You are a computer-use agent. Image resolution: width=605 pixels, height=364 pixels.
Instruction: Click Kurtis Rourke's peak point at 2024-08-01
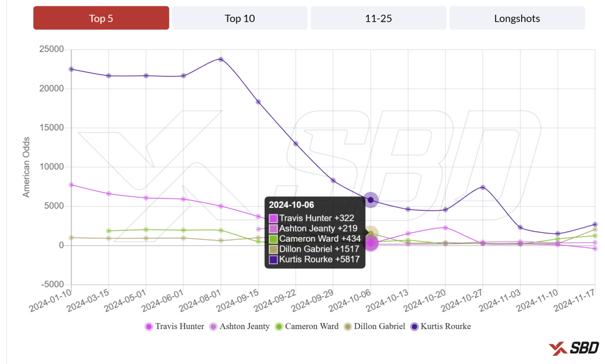(x=221, y=59)
